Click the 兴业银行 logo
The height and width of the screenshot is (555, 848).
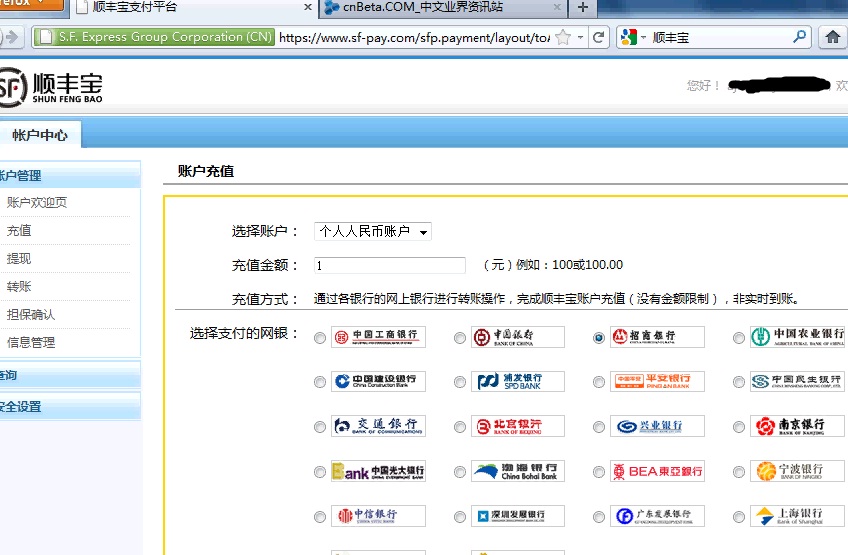pos(657,426)
